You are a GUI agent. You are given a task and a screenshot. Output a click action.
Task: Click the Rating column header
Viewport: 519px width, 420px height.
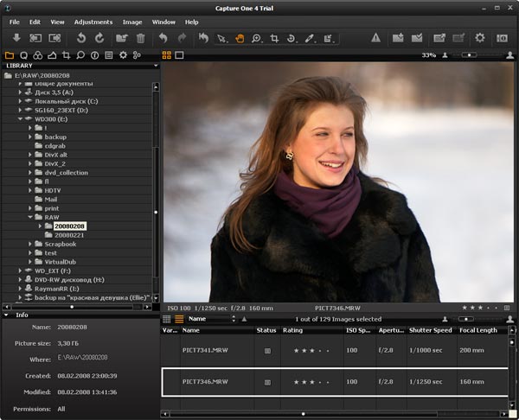click(293, 330)
